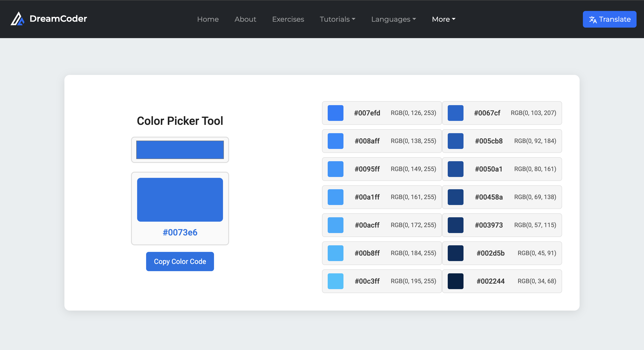This screenshot has width=644, height=350.
Task: Go to the About page
Action: pyautogui.click(x=245, y=19)
